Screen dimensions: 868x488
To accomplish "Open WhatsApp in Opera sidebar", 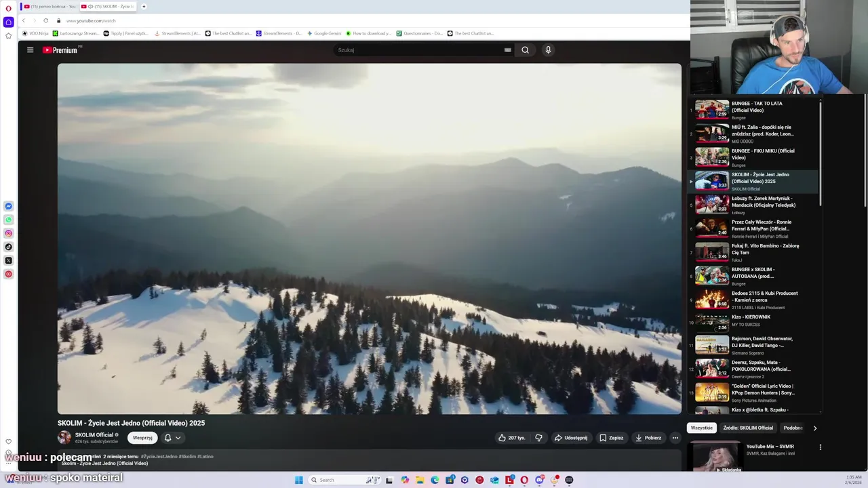I will tap(9, 220).
